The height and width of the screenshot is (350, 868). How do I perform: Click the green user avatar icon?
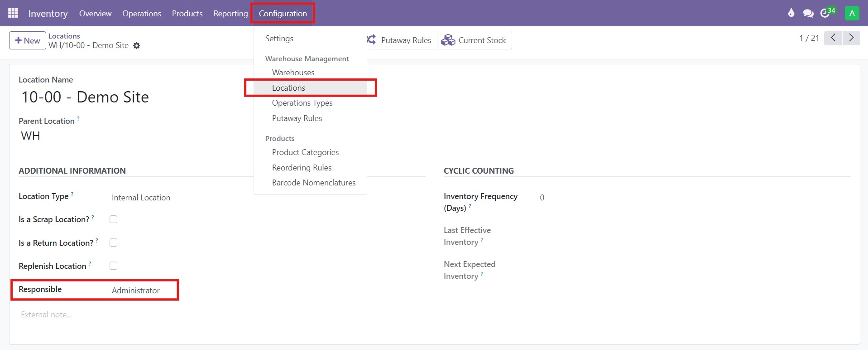852,13
